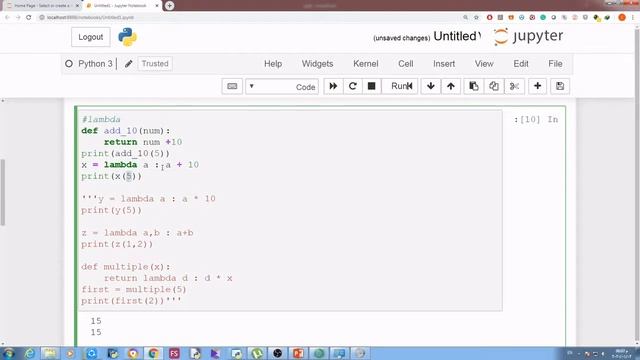Viewport: 640px width, 360px height.
Task: Click the browser back arrow
Action: click(7, 17)
